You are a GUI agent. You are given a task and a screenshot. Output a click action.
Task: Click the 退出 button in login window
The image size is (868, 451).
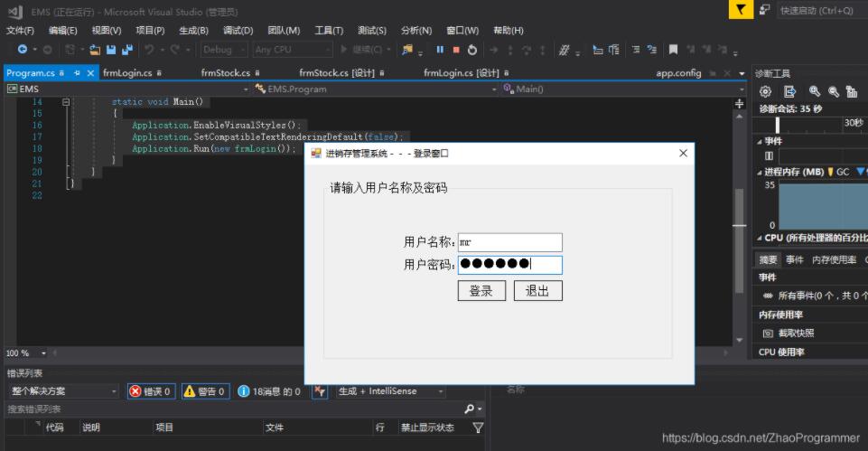(x=538, y=291)
